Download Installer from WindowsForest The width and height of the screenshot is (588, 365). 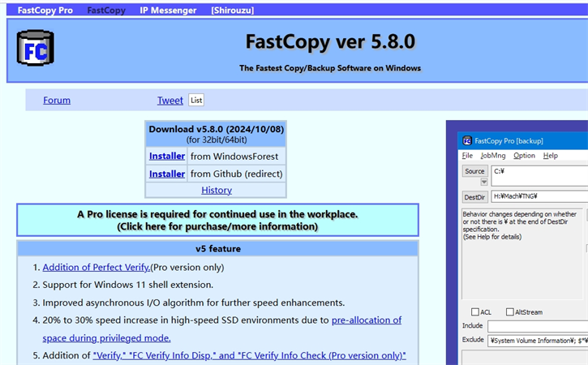click(167, 156)
